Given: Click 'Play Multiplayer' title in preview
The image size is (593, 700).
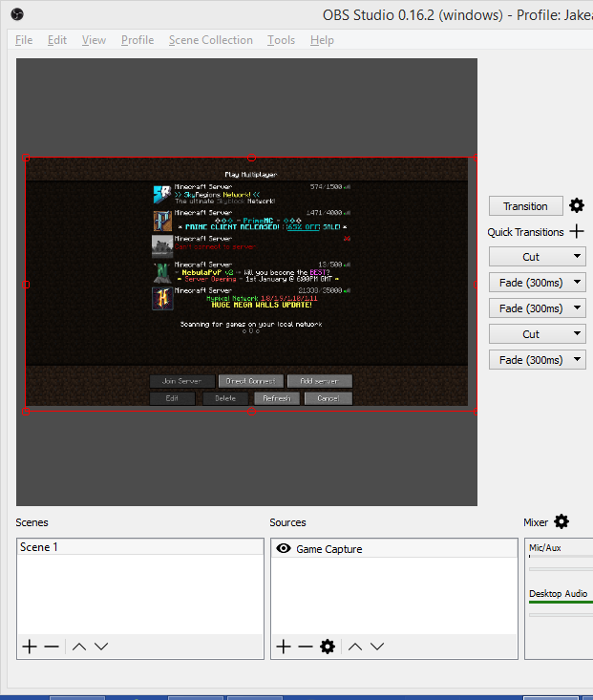Looking at the screenshot, I should click(251, 175).
